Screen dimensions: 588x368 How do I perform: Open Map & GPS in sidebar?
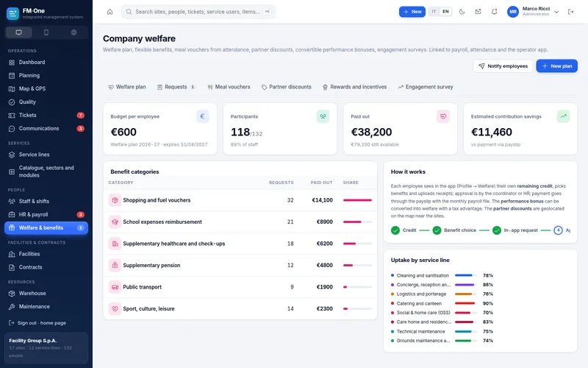tap(46, 88)
